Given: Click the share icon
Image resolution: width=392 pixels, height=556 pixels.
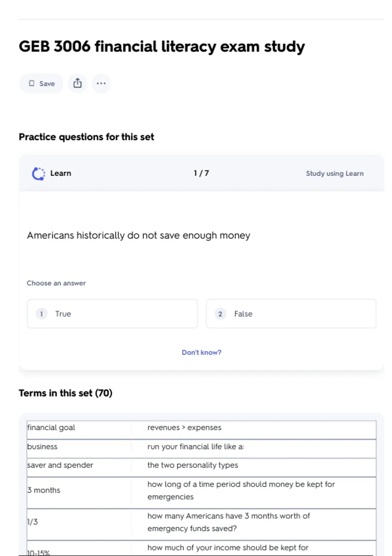Looking at the screenshot, I should tap(77, 83).
